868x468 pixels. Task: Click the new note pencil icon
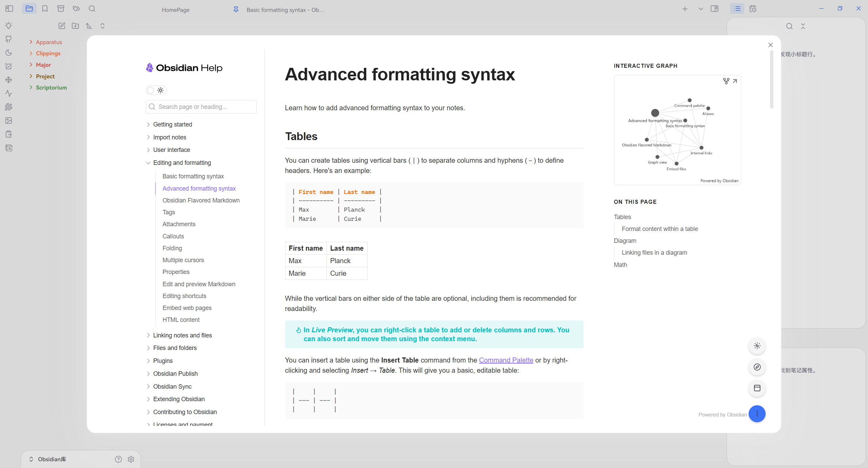[62, 26]
